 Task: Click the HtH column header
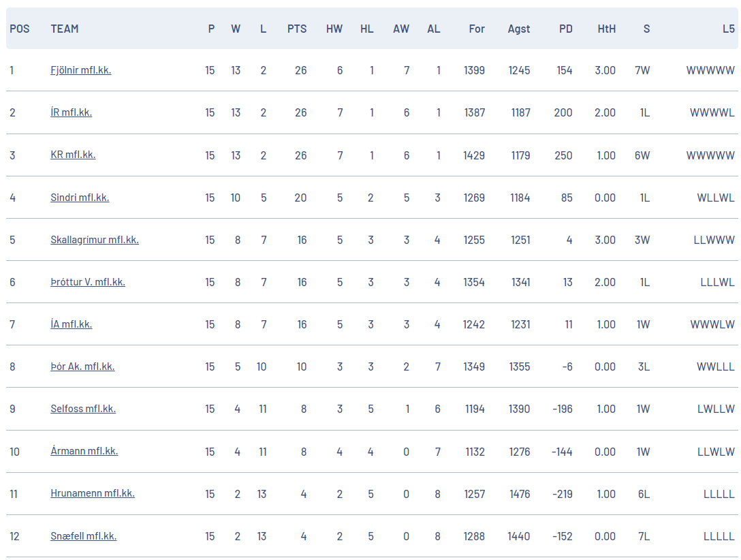point(606,29)
